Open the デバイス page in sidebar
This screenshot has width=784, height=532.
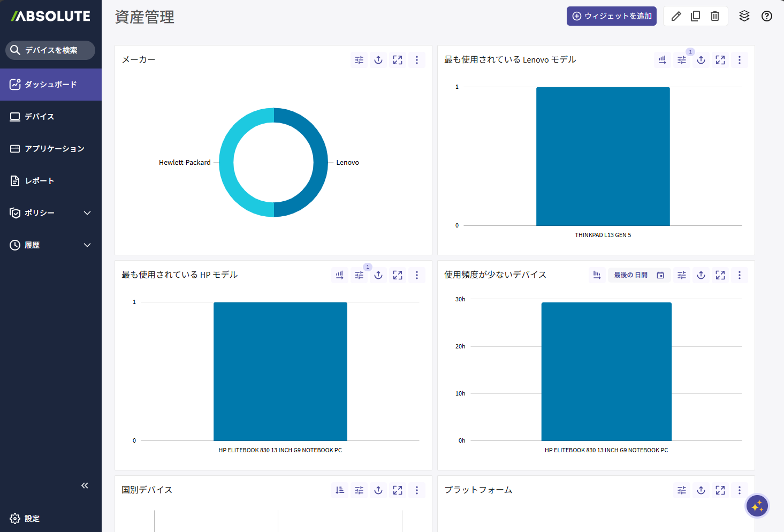pos(39,117)
